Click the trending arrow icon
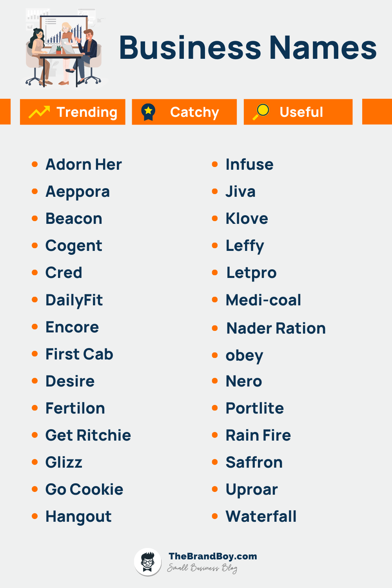The image size is (392, 588). (39, 112)
